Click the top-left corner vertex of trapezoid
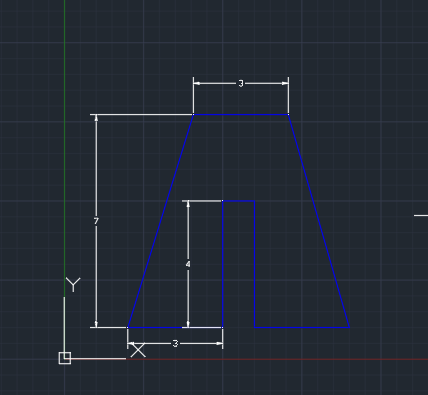428x395 pixels. (193, 115)
